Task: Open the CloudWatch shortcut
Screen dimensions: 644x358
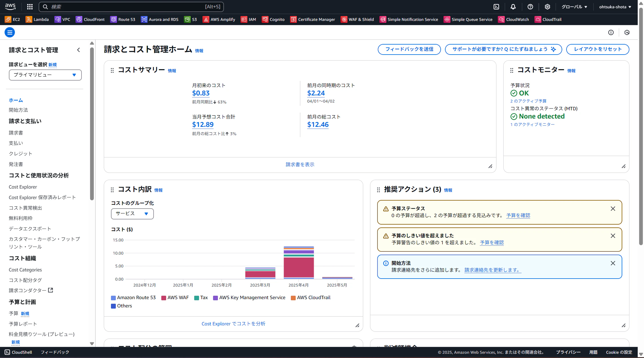Action: [x=514, y=19]
